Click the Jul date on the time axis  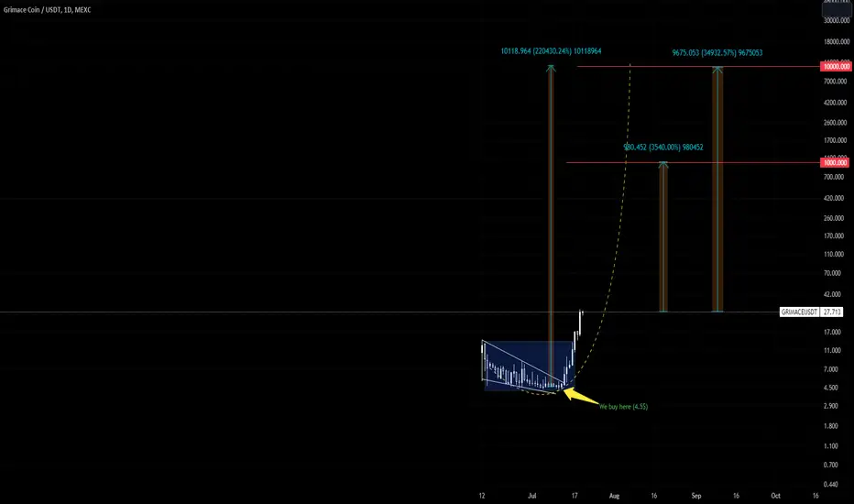tap(532, 496)
